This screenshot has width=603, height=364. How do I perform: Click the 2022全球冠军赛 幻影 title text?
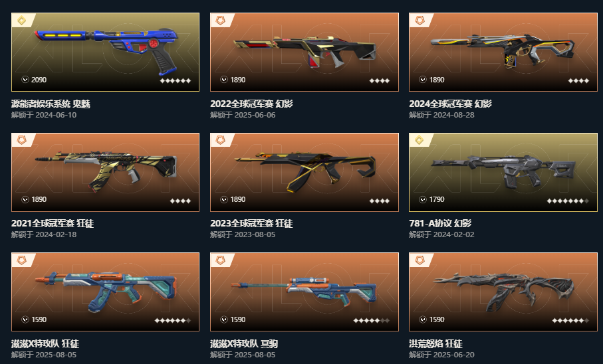tap(251, 104)
